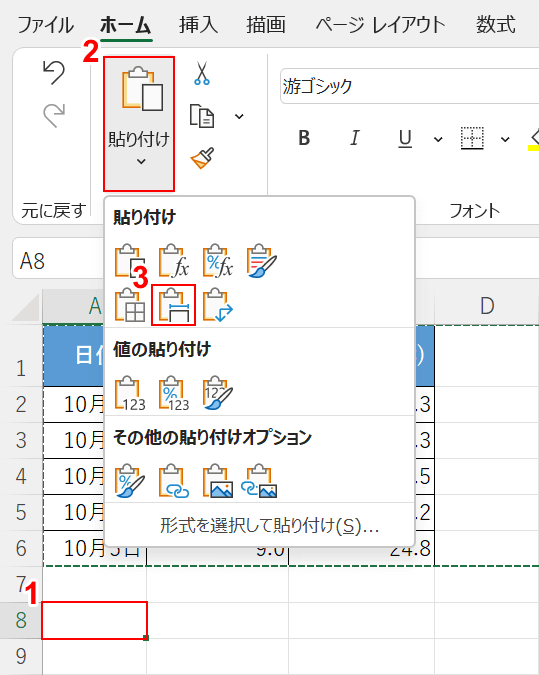Switch to the ページ レイアウト tab

[x=381, y=25]
